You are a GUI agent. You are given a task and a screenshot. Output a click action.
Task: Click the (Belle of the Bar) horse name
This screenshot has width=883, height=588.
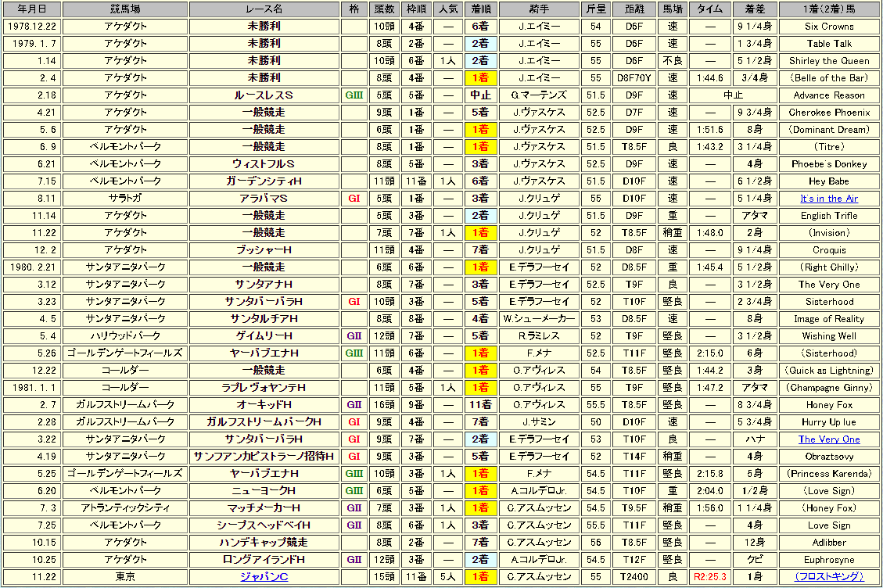[829, 77]
